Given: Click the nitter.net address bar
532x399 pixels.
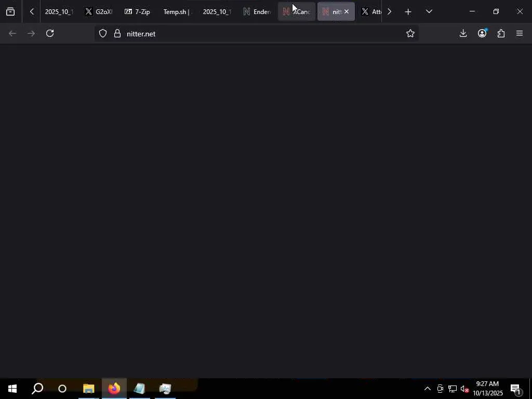Looking at the screenshot, I should (256, 34).
